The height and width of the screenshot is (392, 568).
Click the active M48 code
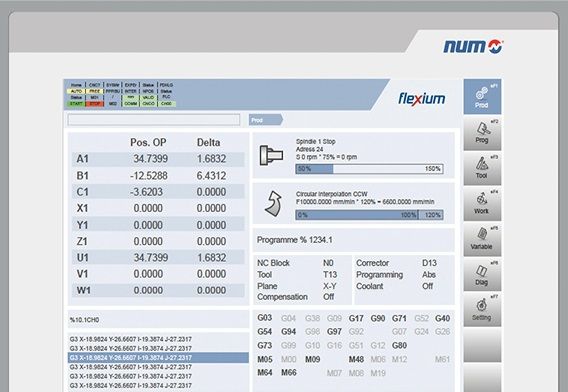(x=356, y=359)
